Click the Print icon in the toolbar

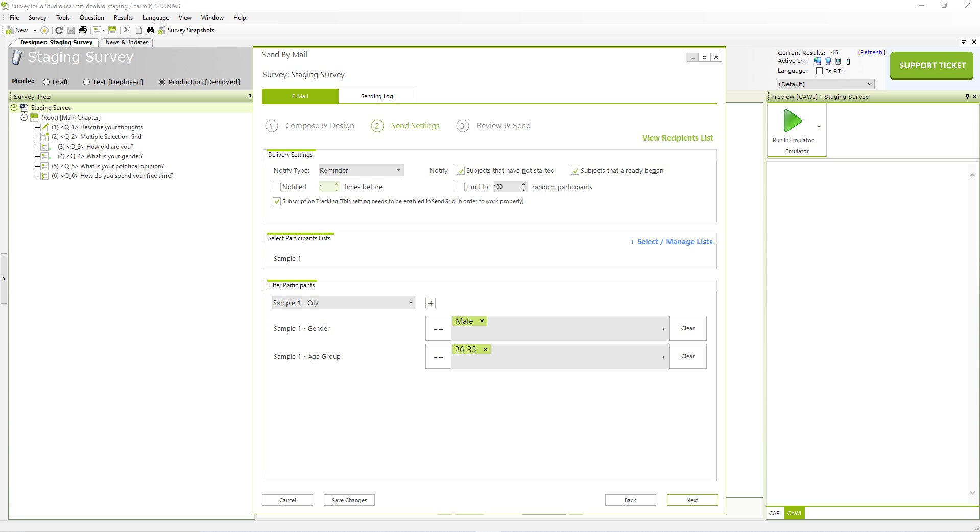(x=83, y=30)
